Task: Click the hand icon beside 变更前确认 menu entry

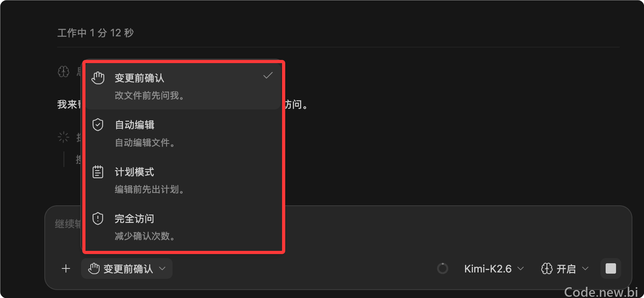Action: [98, 78]
